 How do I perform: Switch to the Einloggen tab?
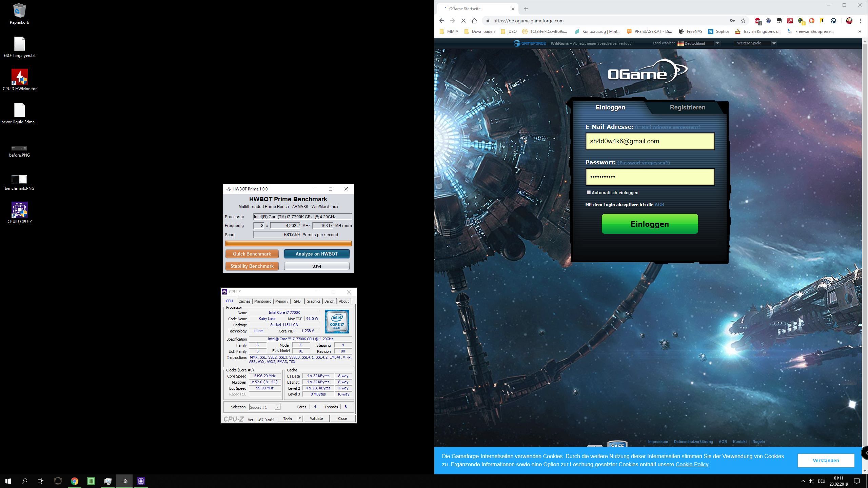pos(610,107)
